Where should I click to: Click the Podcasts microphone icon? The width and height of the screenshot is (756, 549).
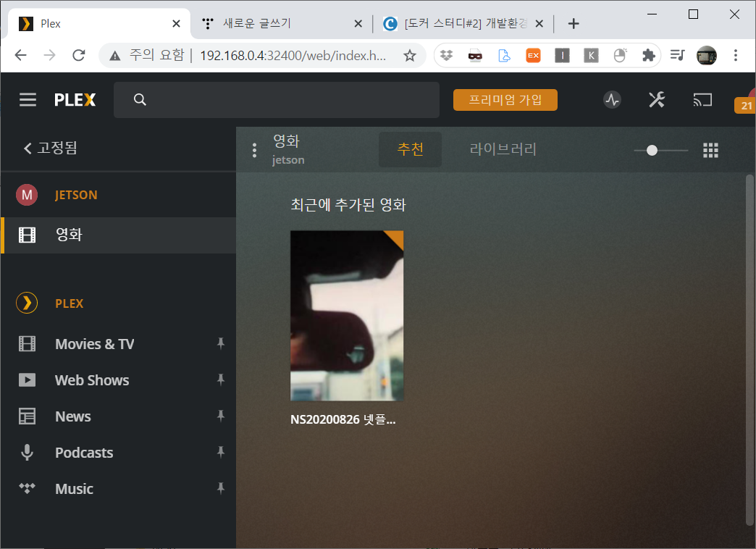coord(27,453)
